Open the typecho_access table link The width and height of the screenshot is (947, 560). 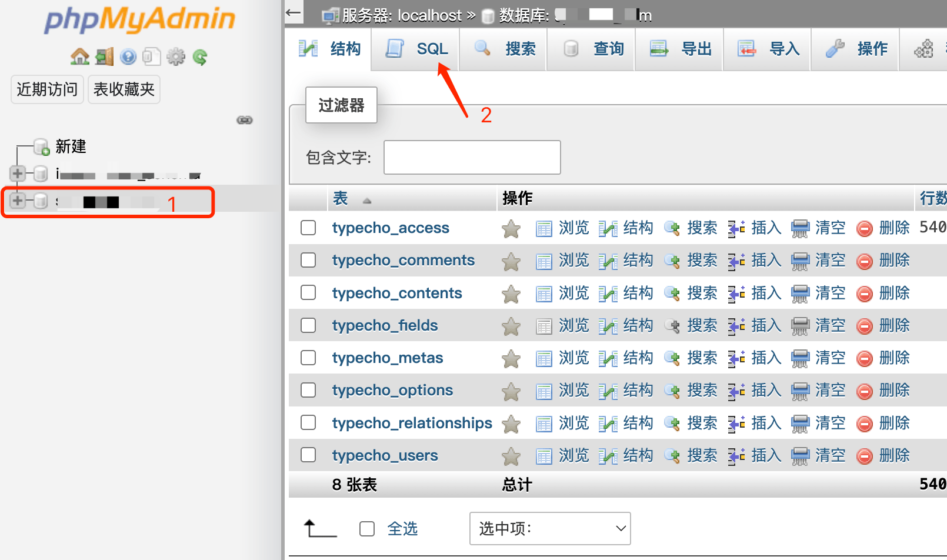(391, 228)
